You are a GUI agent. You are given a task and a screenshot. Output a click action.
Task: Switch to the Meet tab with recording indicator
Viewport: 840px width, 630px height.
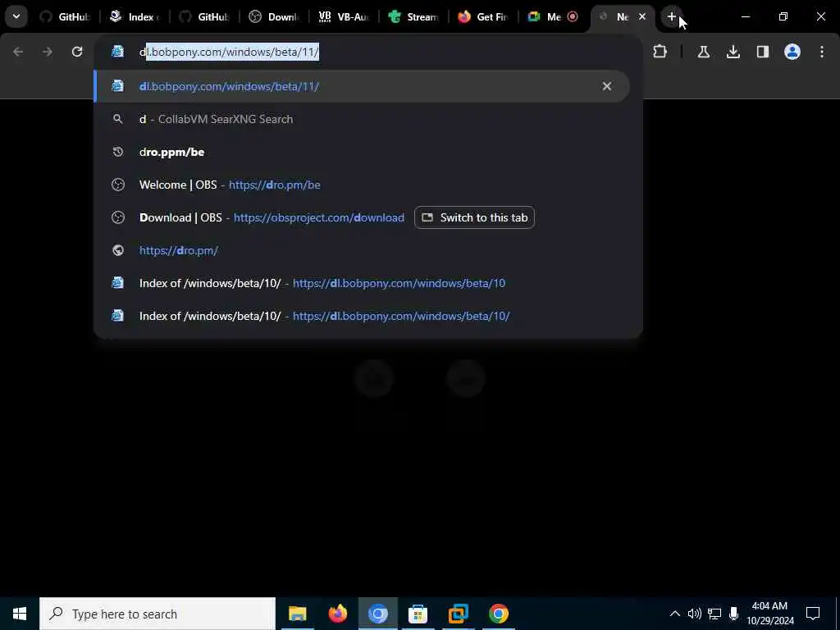(553, 16)
